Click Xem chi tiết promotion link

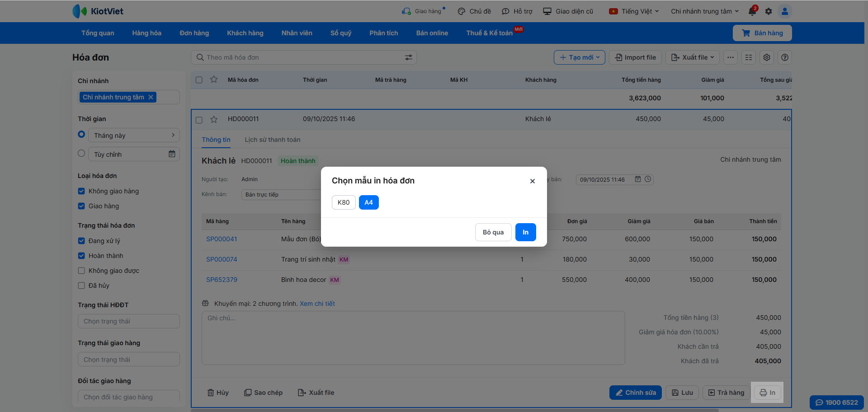point(317,304)
